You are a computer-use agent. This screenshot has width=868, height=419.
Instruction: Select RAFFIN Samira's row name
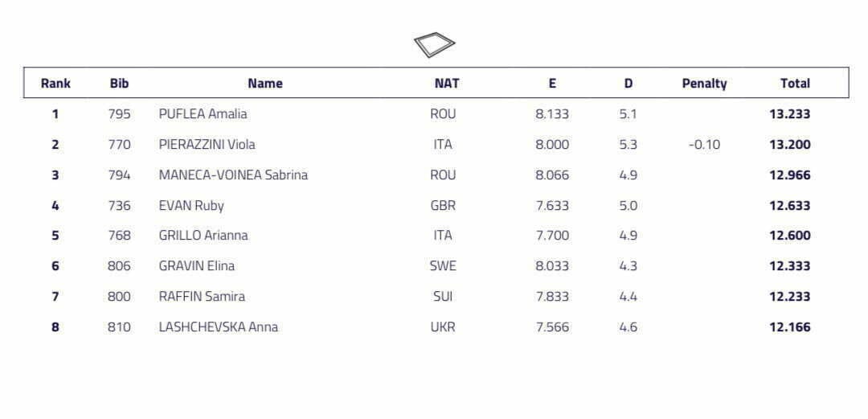click(202, 297)
